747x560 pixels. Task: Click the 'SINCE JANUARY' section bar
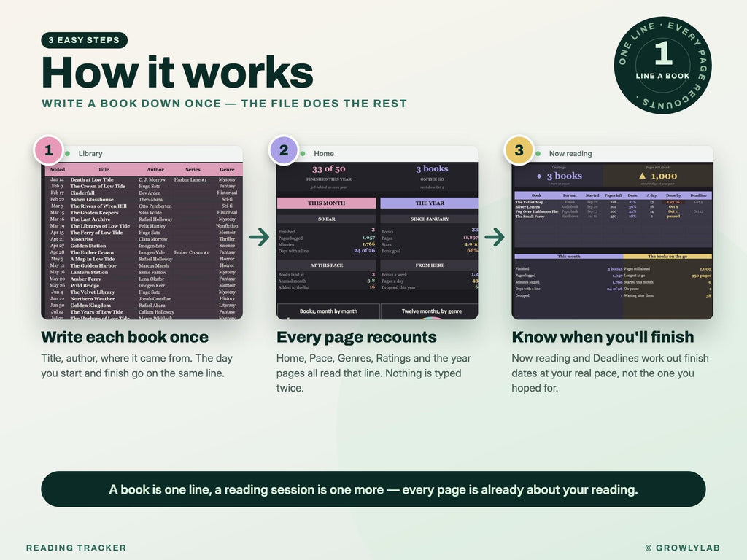[x=429, y=219]
